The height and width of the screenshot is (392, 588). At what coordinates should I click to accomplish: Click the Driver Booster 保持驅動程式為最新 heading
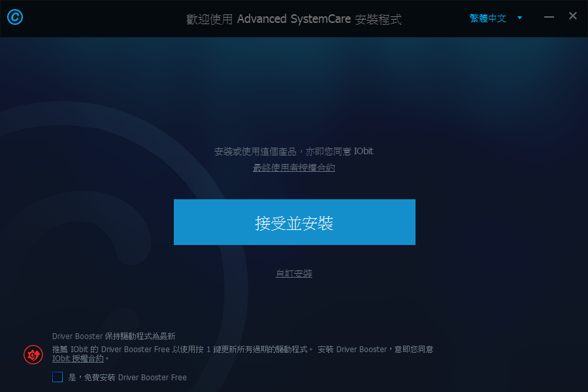click(x=114, y=336)
